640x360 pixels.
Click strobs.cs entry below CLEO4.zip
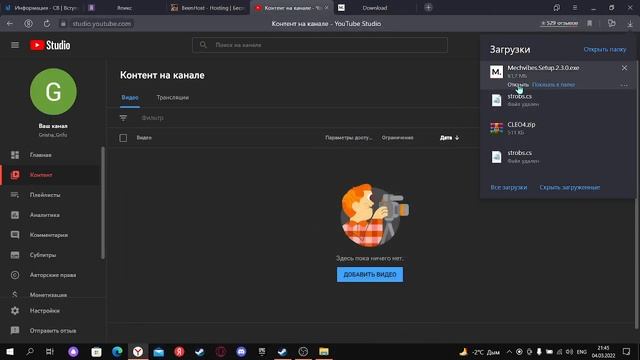558,156
